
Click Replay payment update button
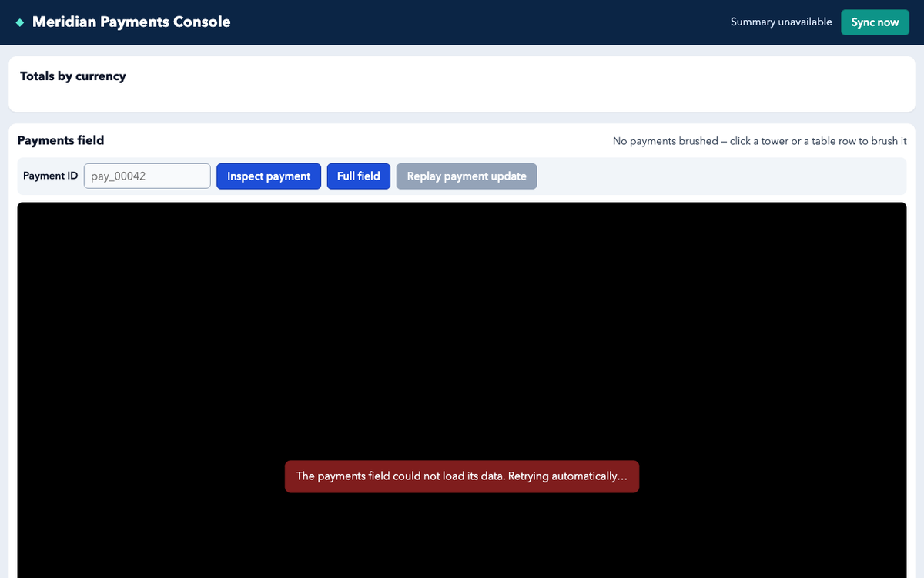pyautogui.click(x=467, y=176)
